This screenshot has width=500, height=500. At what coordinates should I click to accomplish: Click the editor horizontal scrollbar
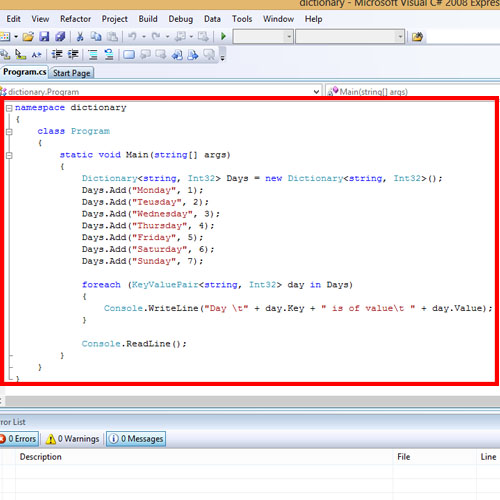(252, 401)
